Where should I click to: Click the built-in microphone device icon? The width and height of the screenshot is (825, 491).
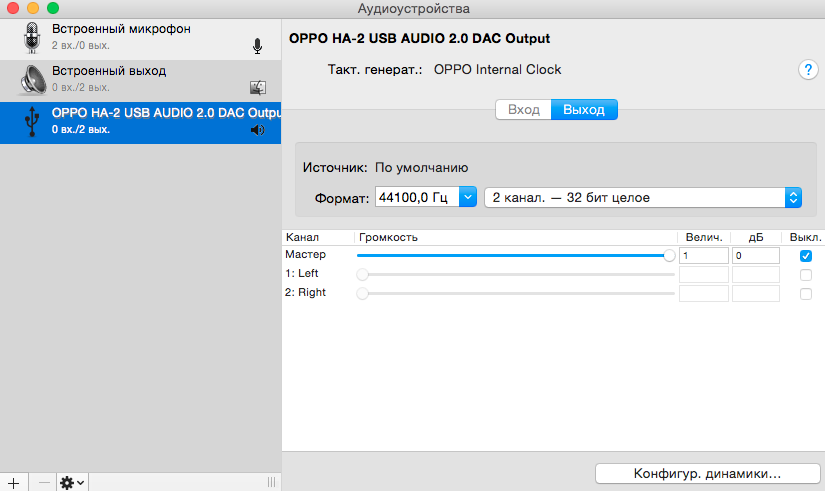point(32,38)
